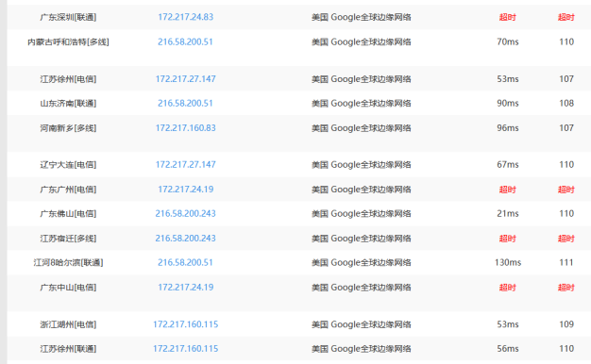Viewport: 591px width, 364px height.
Task: Select the node name 辽宁大连[电信]
Action: tap(68, 164)
